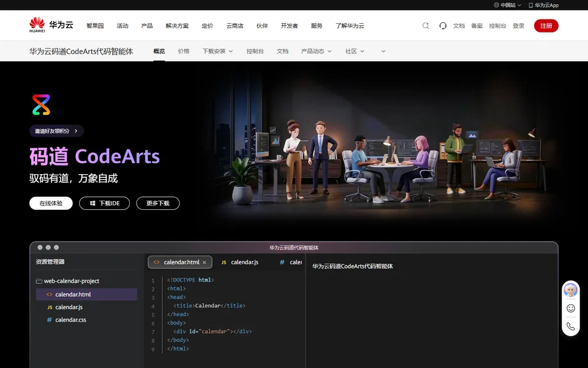
Task: Click the red 注册 button
Action: pyautogui.click(x=546, y=26)
